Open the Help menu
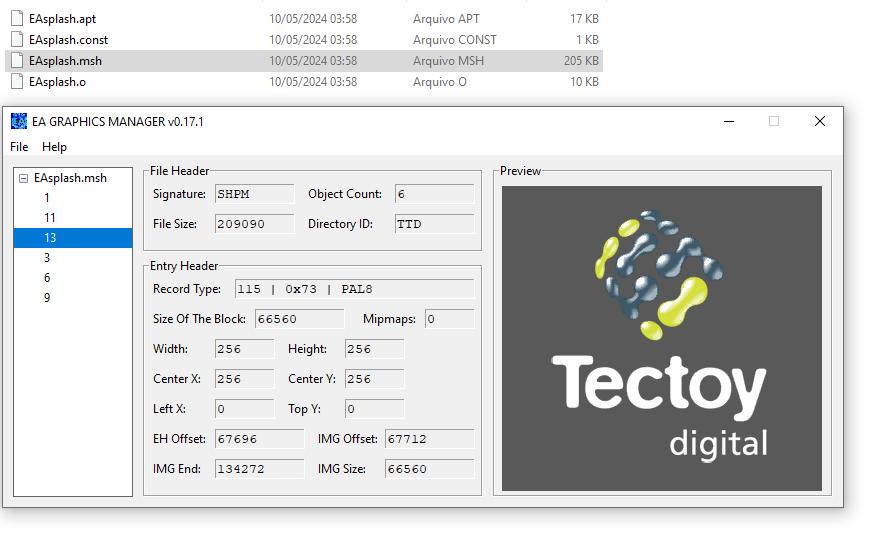 coord(54,147)
